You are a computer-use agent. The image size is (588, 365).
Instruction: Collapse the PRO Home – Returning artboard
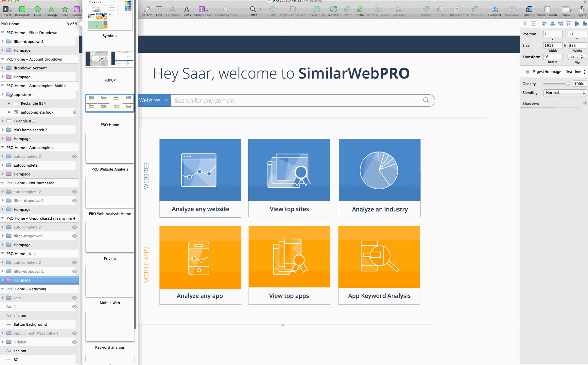coord(3,289)
